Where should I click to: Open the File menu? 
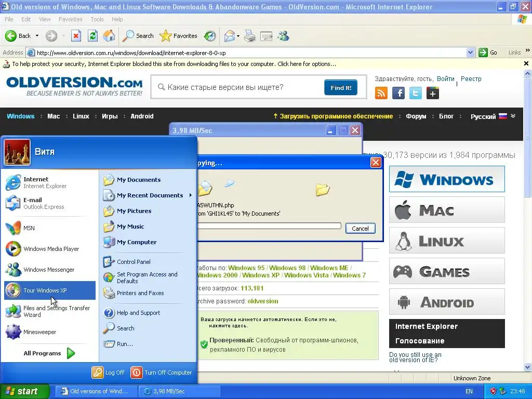(x=9, y=19)
